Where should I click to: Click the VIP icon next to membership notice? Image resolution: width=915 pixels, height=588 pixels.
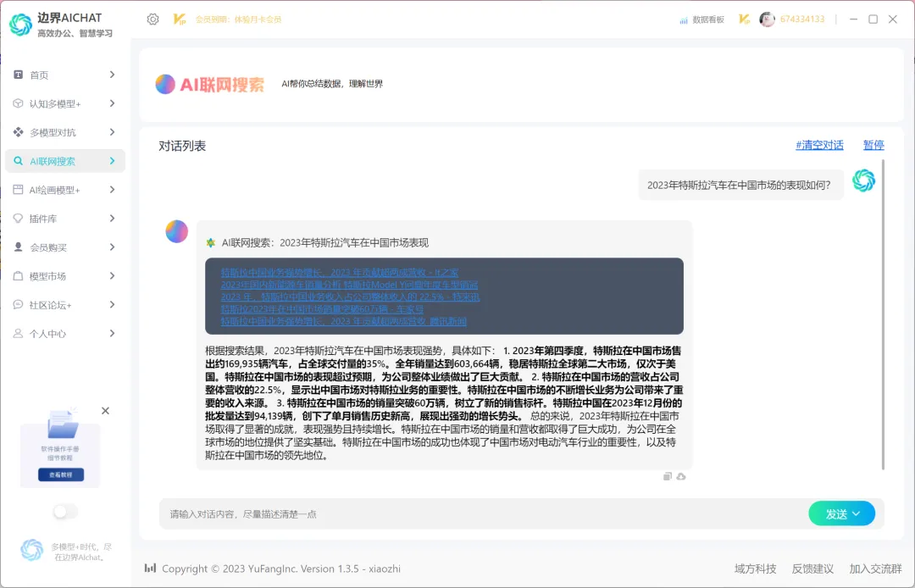[x=179, y=19]
